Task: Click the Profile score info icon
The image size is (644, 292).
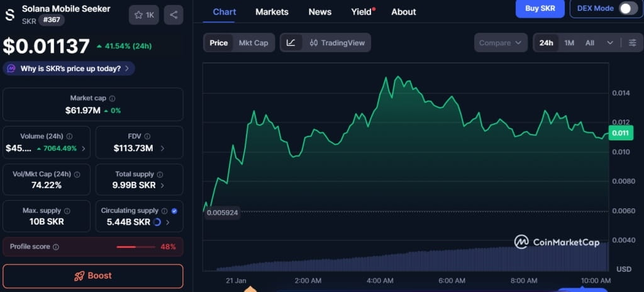Action: tap(56, 247)
